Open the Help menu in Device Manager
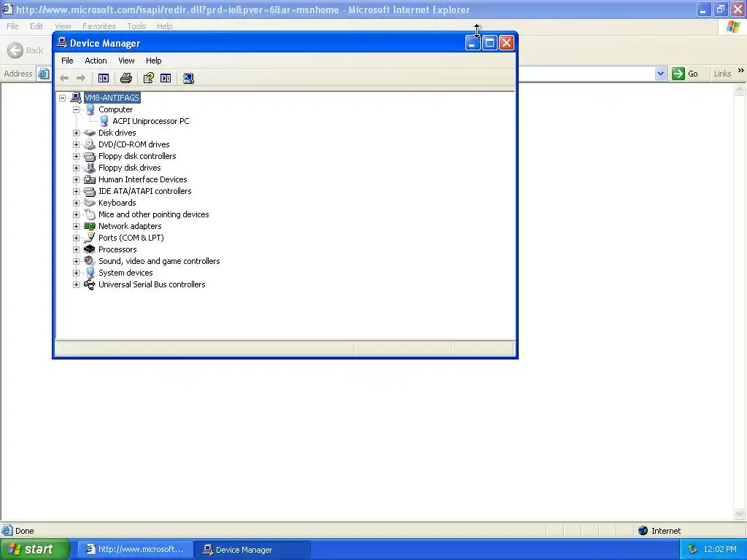Viewport: 747px width, 560px height. click(x=153, y=61)
